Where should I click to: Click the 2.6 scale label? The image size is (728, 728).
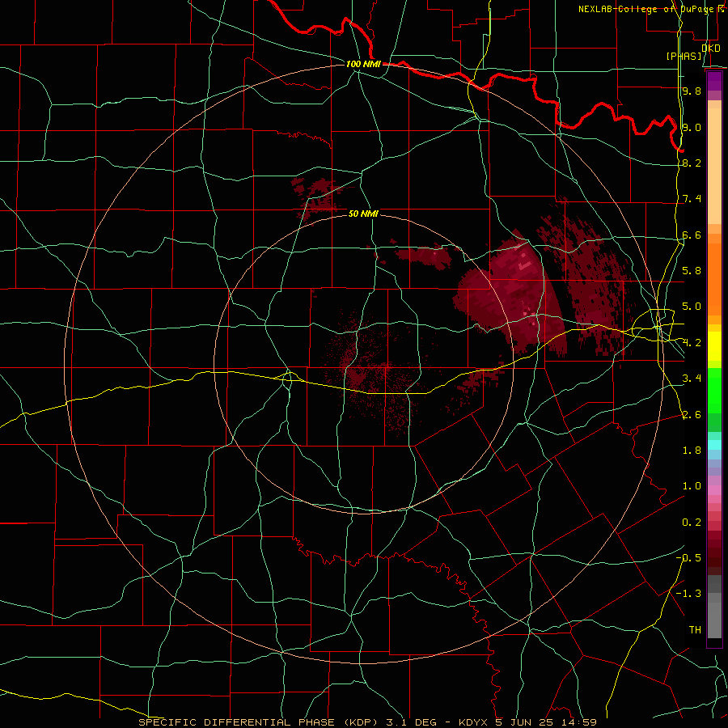(x=692, y=415)
